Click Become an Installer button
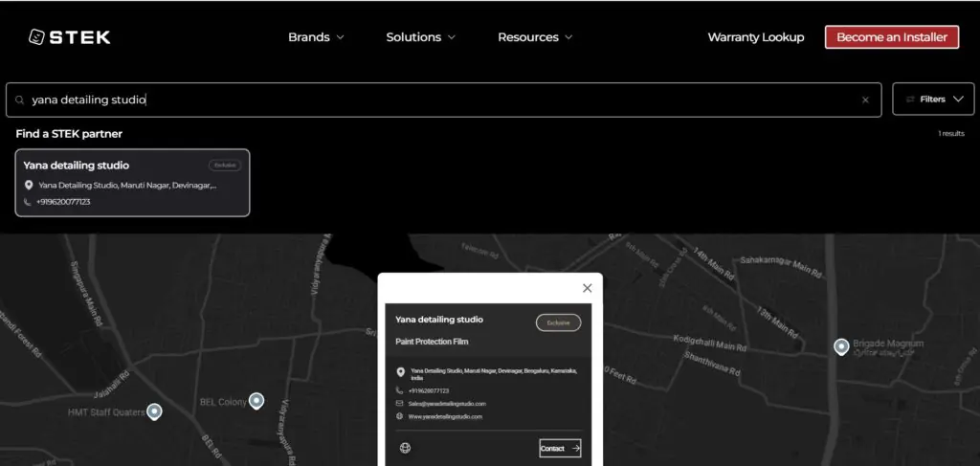The image size is (980, 466). [x=892, y=37]
